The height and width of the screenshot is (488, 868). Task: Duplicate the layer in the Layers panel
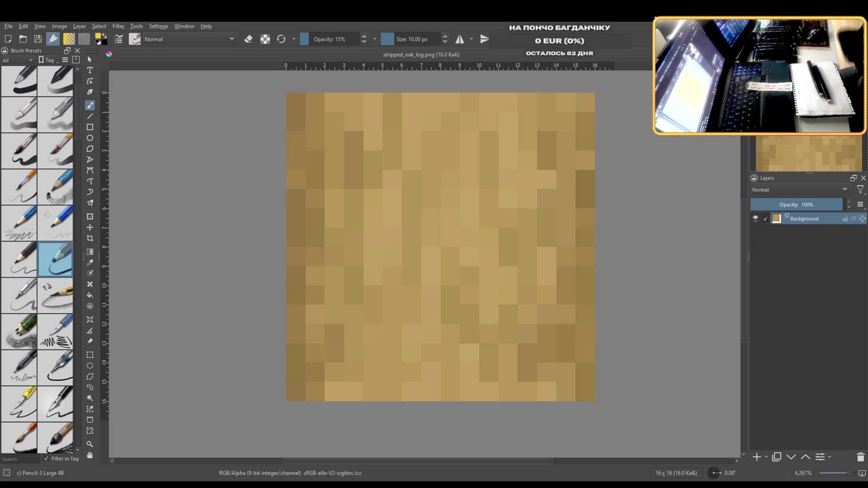(x=776, y=457)
